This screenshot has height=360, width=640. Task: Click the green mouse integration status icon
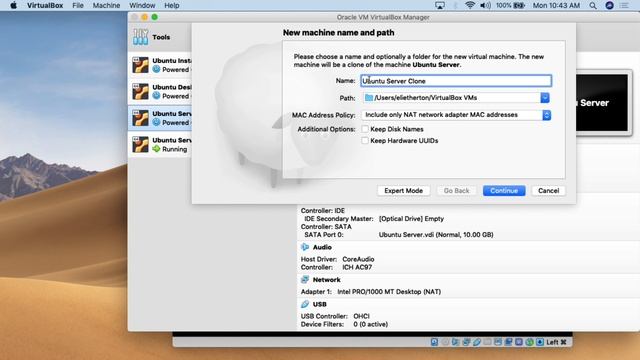pos(529,342)
